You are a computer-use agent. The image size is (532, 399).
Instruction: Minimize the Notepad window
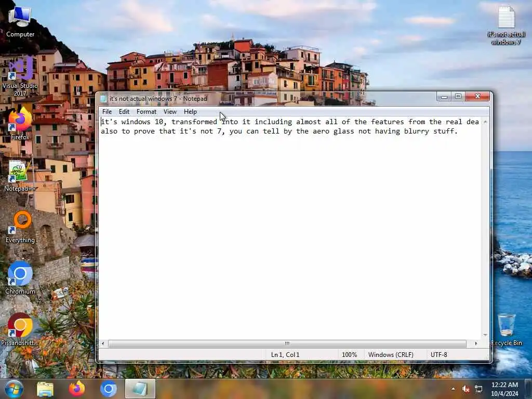tap(444, 97)
